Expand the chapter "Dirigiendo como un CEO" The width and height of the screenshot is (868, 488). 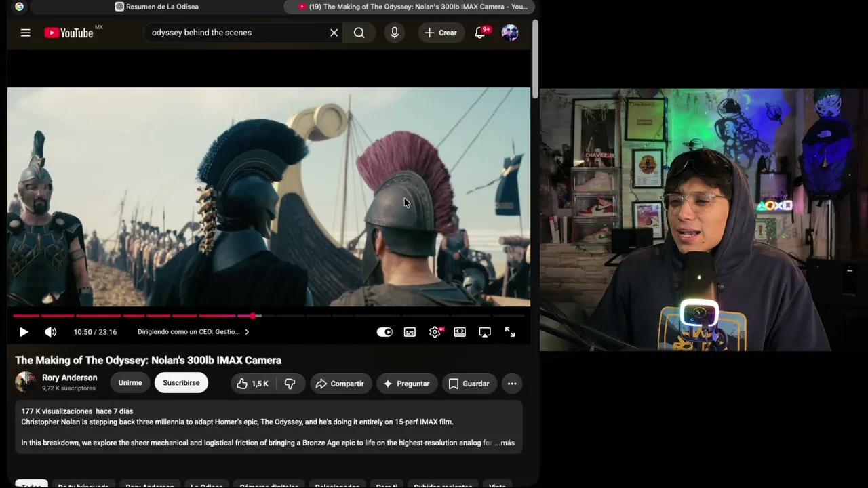193,332
